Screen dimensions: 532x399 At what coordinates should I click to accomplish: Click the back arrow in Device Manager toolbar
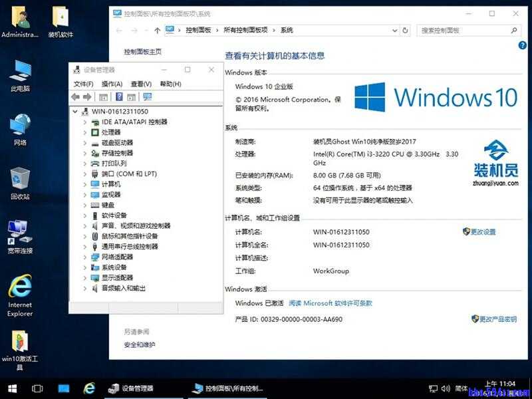tap(76, 97)
